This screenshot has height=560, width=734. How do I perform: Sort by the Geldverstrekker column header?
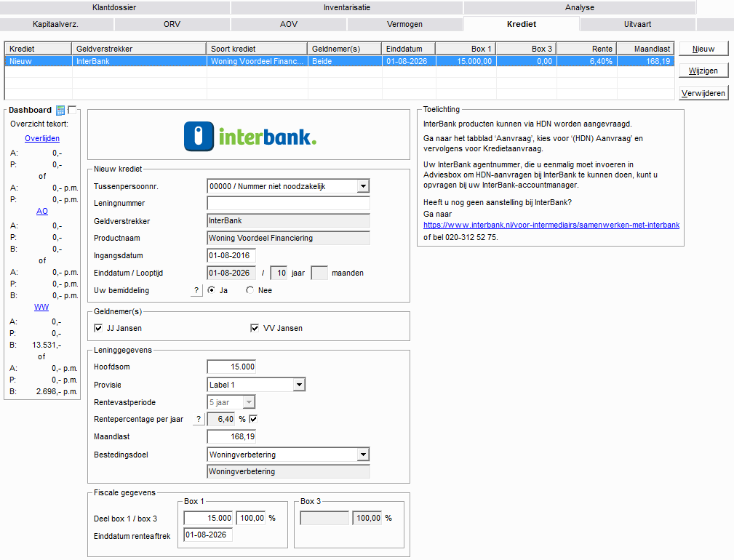click(139, 49)
